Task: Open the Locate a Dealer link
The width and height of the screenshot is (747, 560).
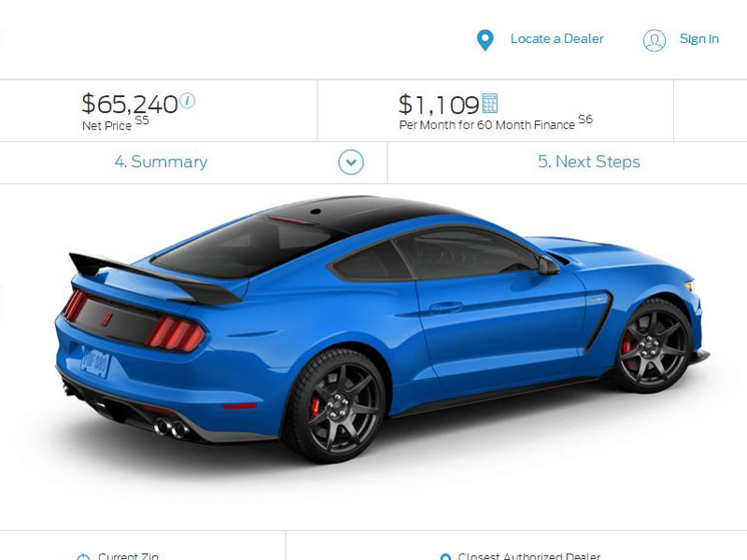Action: [557, 38]
